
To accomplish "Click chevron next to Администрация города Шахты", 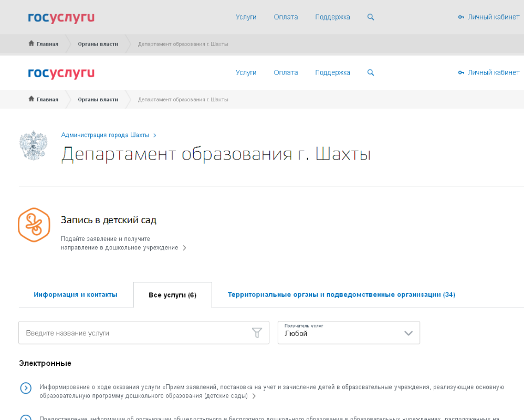I will (x=155, y=135).
